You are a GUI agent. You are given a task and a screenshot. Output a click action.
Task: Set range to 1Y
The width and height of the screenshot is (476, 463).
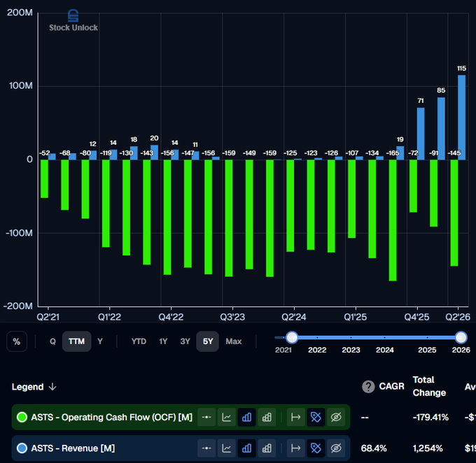(163, 341)
